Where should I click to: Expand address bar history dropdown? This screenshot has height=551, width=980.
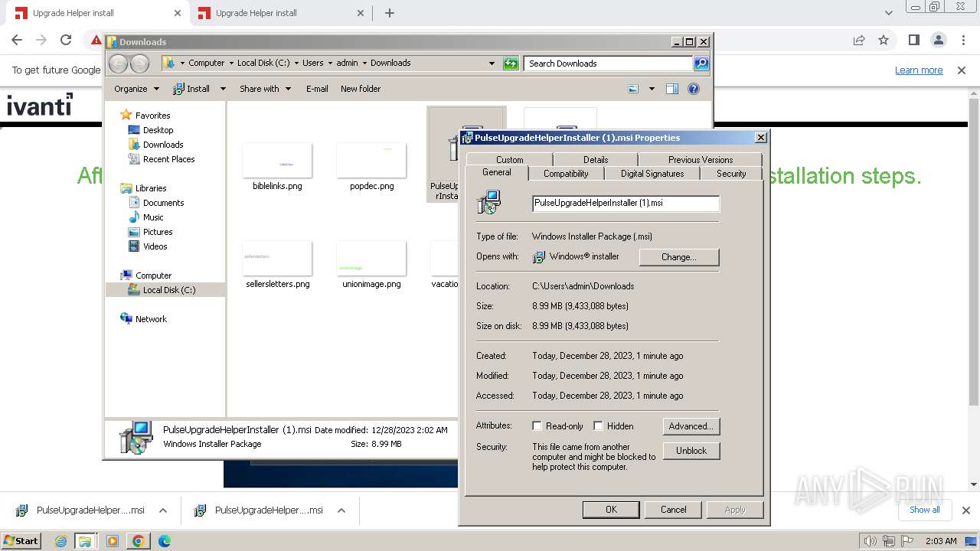492,64
